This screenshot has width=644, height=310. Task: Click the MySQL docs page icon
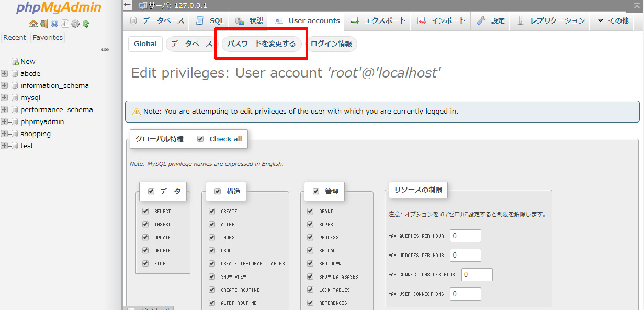point(64,24)
